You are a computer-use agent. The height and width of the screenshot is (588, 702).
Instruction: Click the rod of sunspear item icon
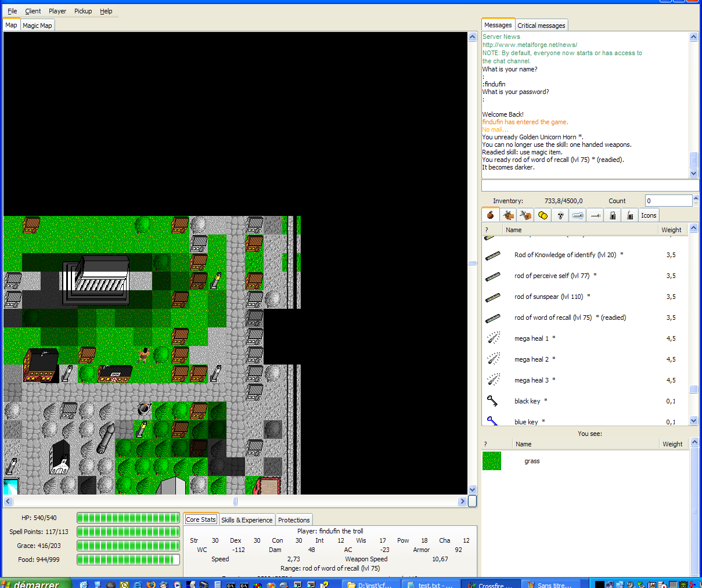coord(493,297)
